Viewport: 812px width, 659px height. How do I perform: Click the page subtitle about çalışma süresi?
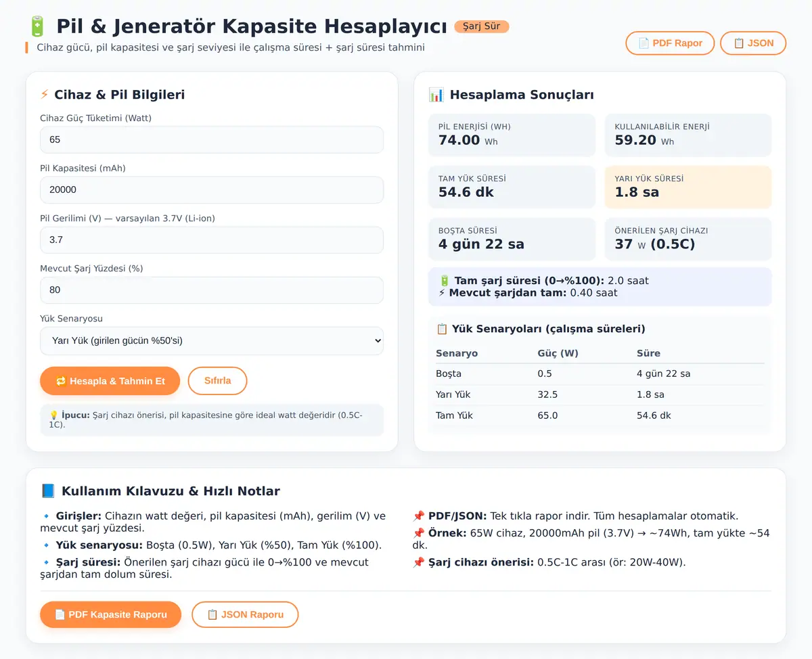pos(231,47)
